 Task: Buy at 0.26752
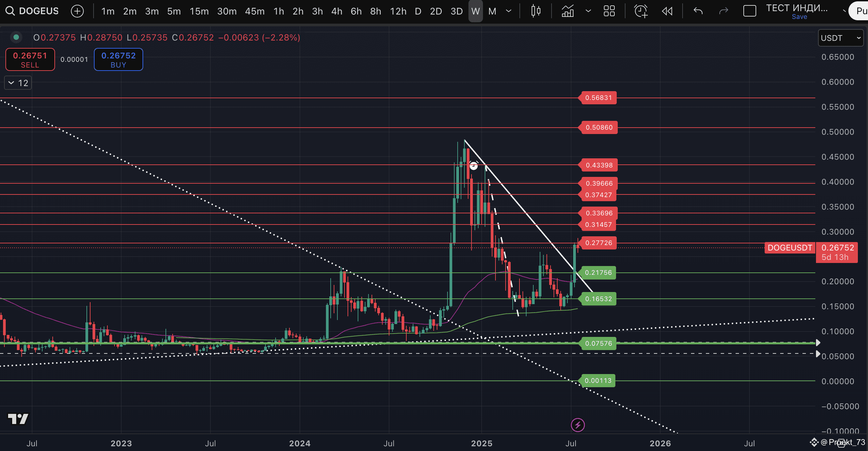click(x=118, y=60)
